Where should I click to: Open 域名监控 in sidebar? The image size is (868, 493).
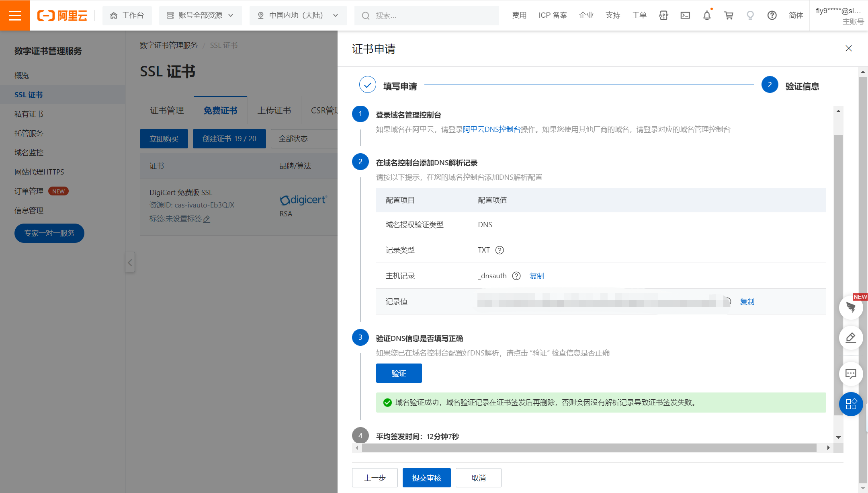pyautogui.click(x=29, y=152)
